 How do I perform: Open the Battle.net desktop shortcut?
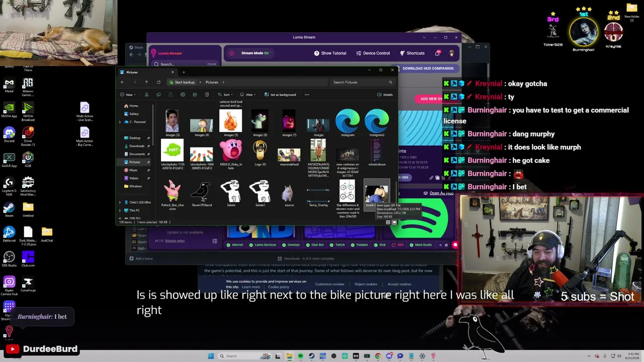coord(9,234)
